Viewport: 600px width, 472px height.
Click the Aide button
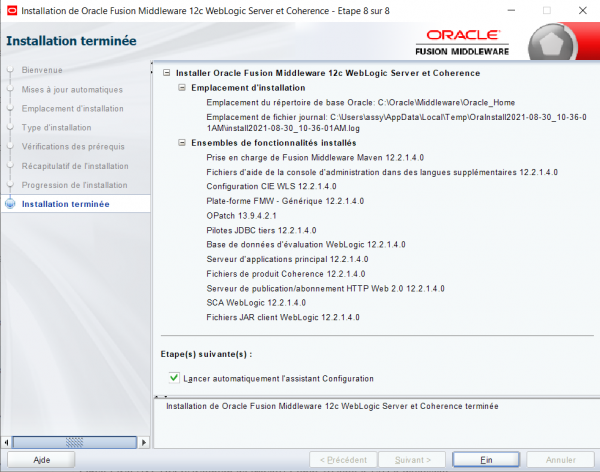point(41,460)
